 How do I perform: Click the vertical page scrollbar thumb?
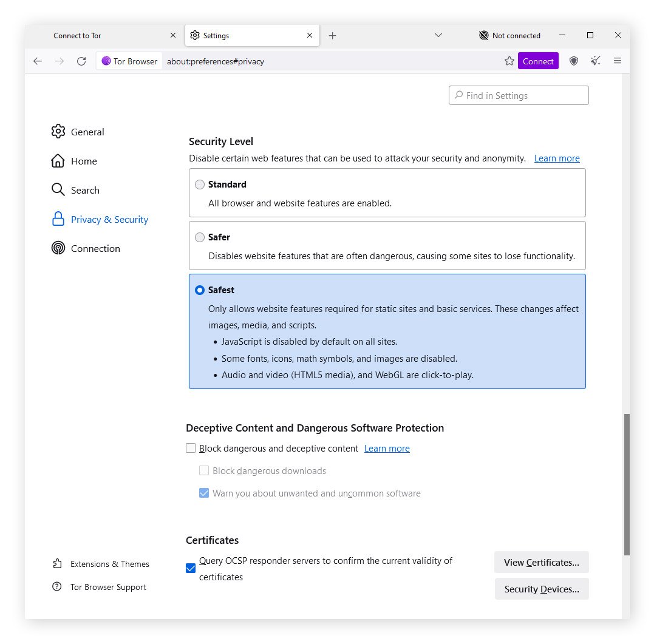626,484
